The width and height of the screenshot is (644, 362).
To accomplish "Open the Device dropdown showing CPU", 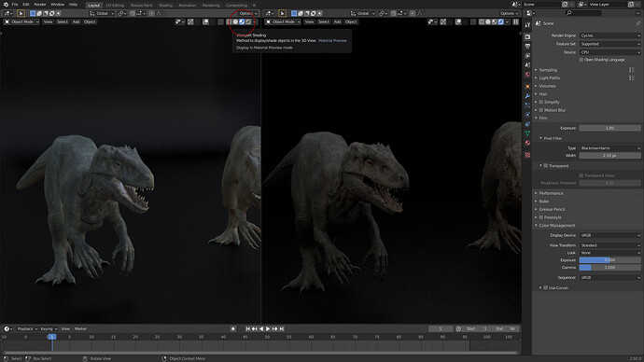I will click(x=609, y=52).
